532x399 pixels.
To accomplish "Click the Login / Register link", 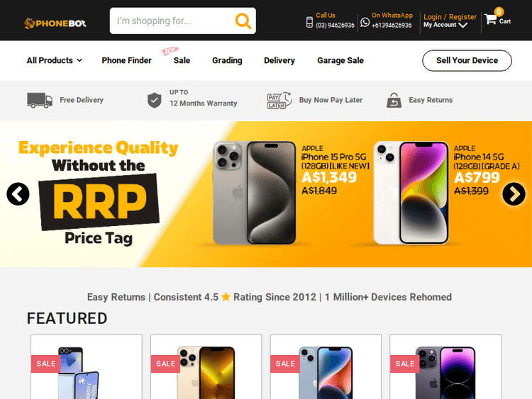I will [x=450, y=17].
